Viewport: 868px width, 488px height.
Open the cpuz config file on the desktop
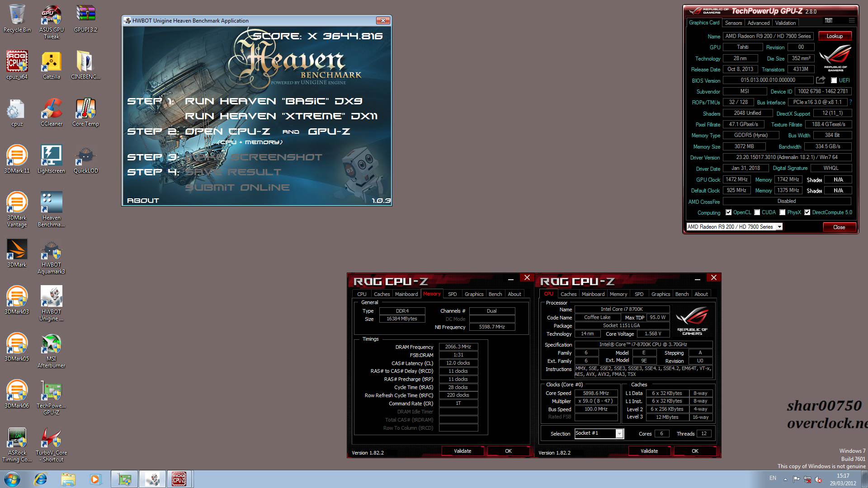tap(17, 113)
